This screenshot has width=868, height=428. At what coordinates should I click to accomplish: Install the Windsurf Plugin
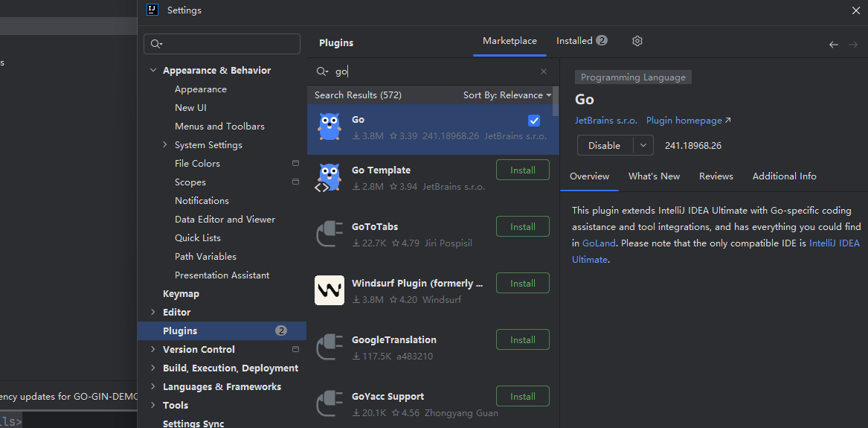tap(523, 283)
